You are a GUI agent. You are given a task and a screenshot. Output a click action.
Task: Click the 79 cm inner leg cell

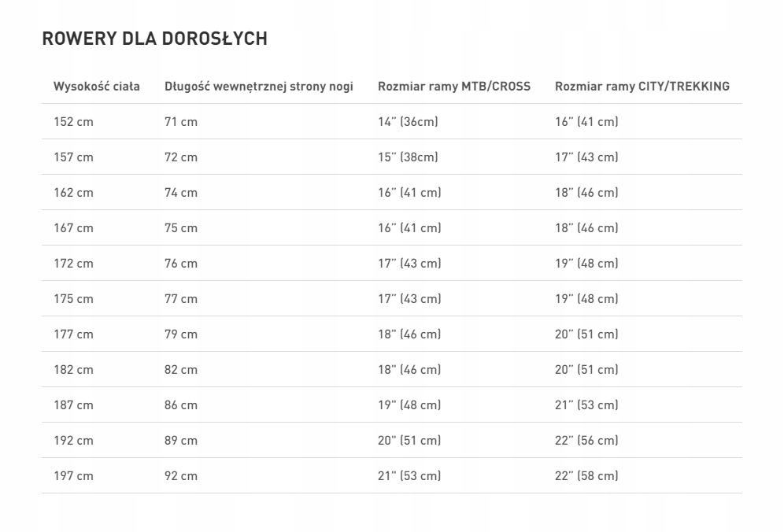coord(181,334)
